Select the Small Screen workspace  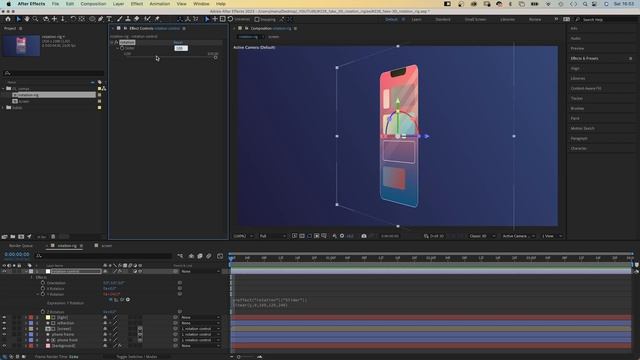coord(476,19)
